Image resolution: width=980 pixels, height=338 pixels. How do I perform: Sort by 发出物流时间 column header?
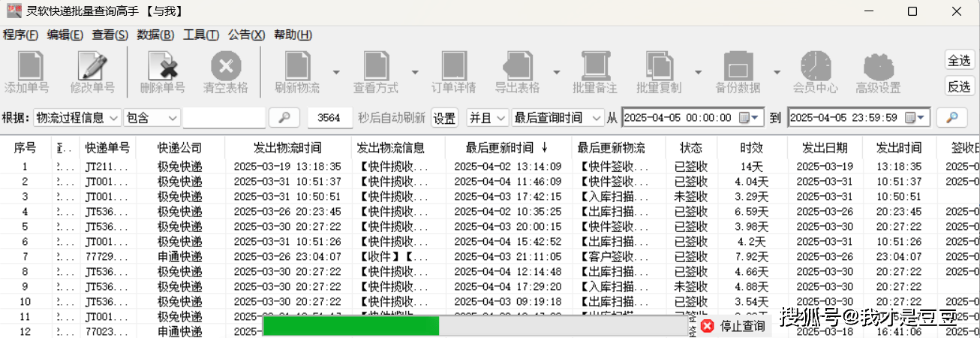pos(287,147)
